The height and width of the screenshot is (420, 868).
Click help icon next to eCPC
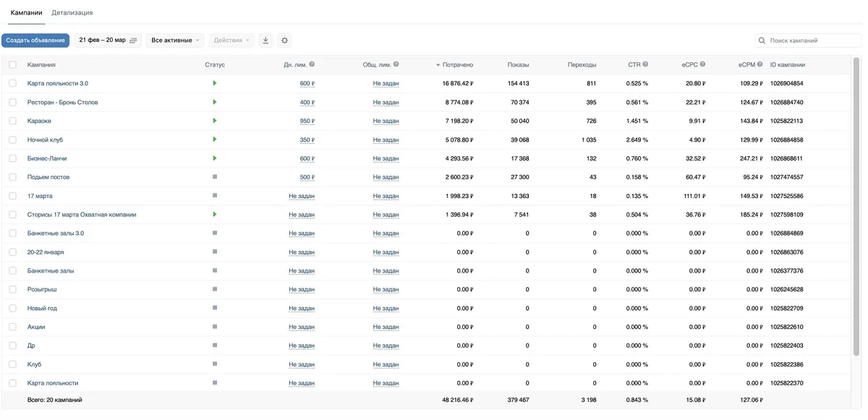(702, 64)
